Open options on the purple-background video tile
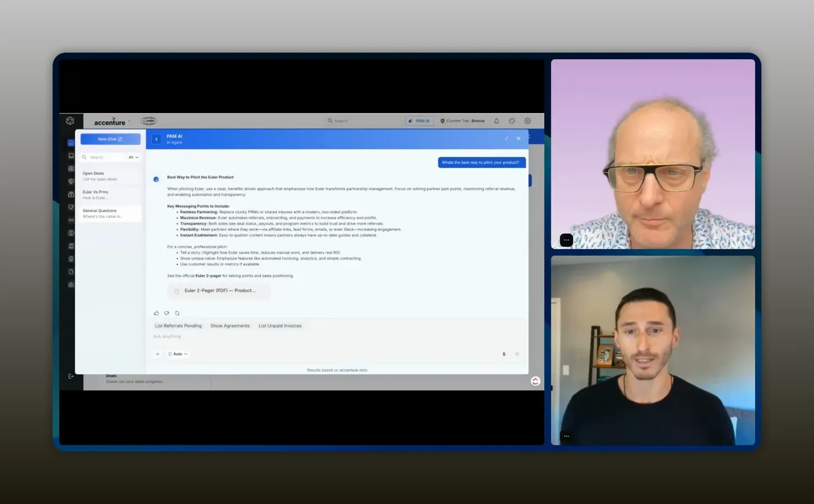 click(x=566, y=240)
